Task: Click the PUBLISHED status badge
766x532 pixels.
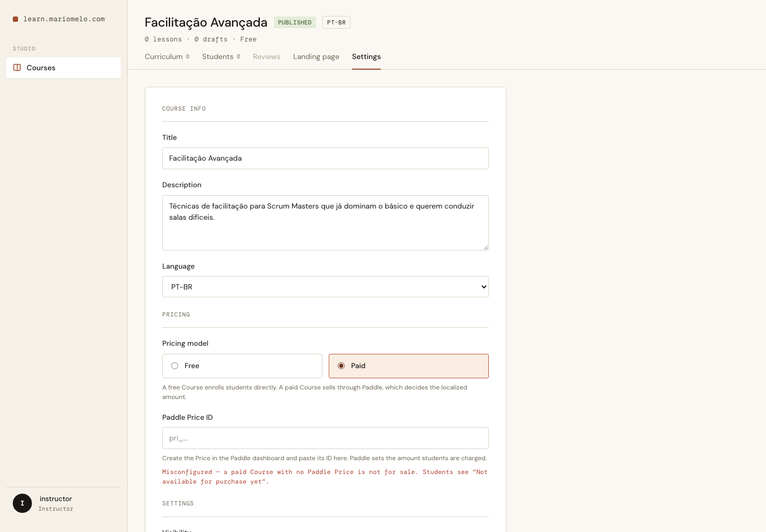Action: pyautogui.click(x=295, y=22)
